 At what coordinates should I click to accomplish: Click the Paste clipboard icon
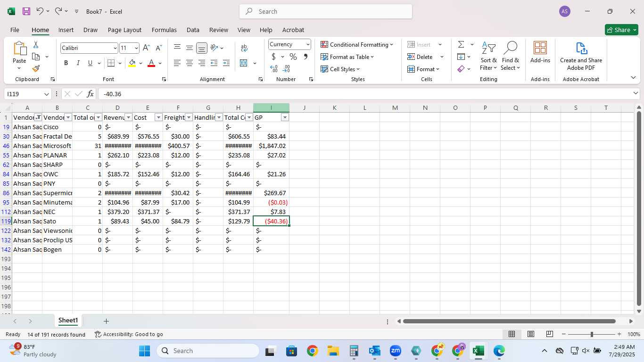[x=19, y=49]
